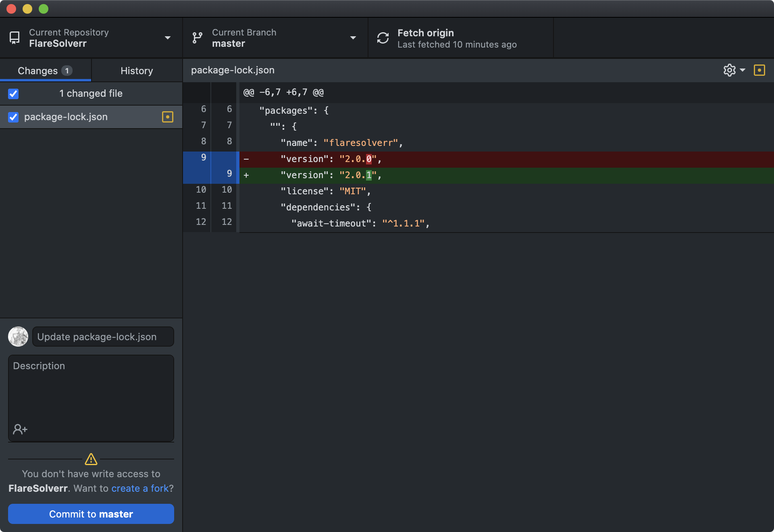Click the yellow dot beside package-lock.json
This screenshot has width=774, height=532.
(x=167, y=117)
